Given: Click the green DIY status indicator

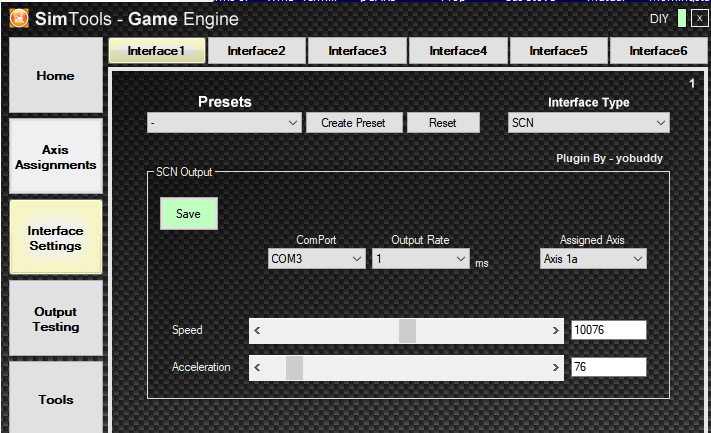Looking at the screenshot, I should click(x=682, y=19).
